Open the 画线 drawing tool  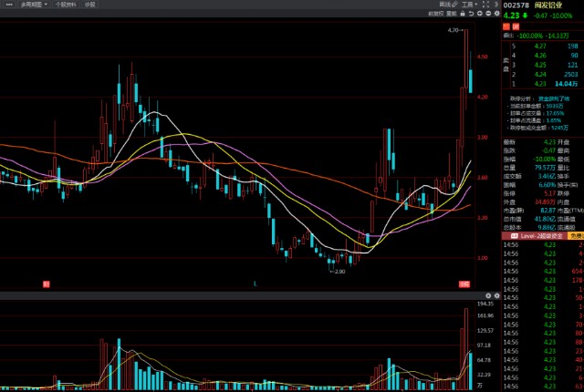tap(444, 5)
